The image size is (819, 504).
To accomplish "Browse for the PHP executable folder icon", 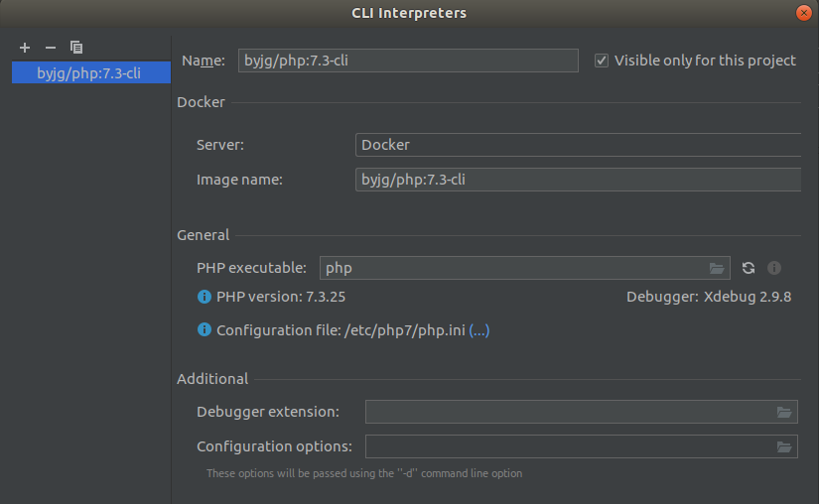I will [x=718, y=268].
